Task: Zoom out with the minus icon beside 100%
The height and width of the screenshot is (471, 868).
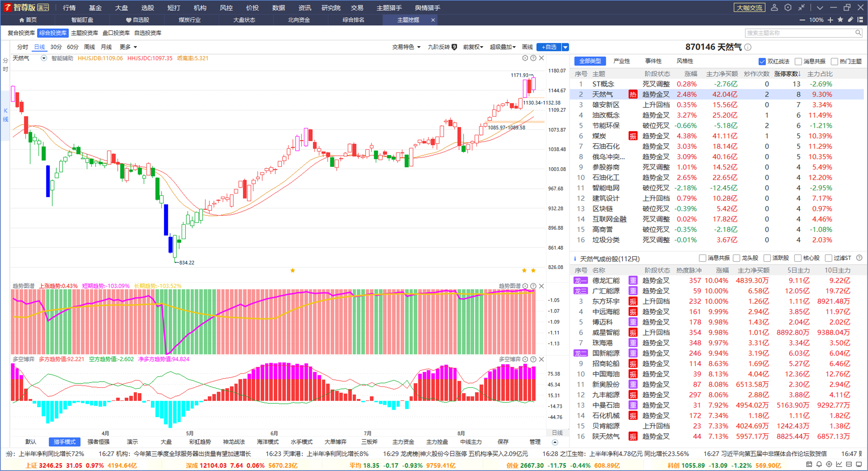Action: 802,20
